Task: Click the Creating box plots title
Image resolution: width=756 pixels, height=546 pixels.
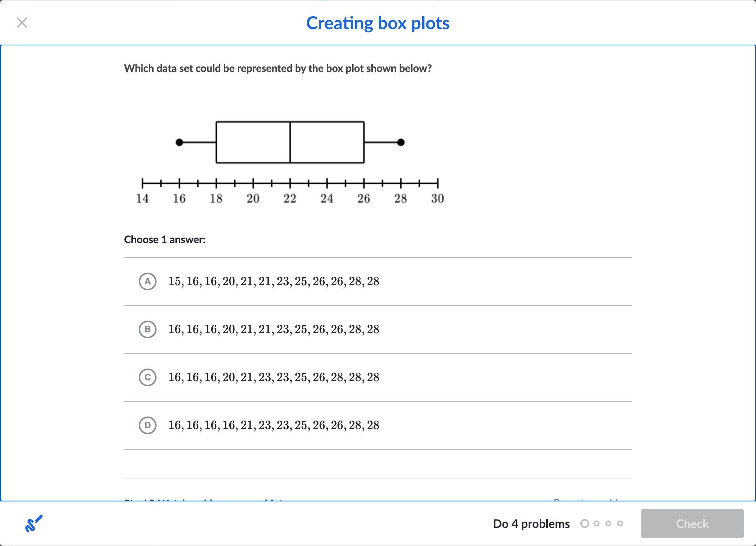Action: click(378, 23)
